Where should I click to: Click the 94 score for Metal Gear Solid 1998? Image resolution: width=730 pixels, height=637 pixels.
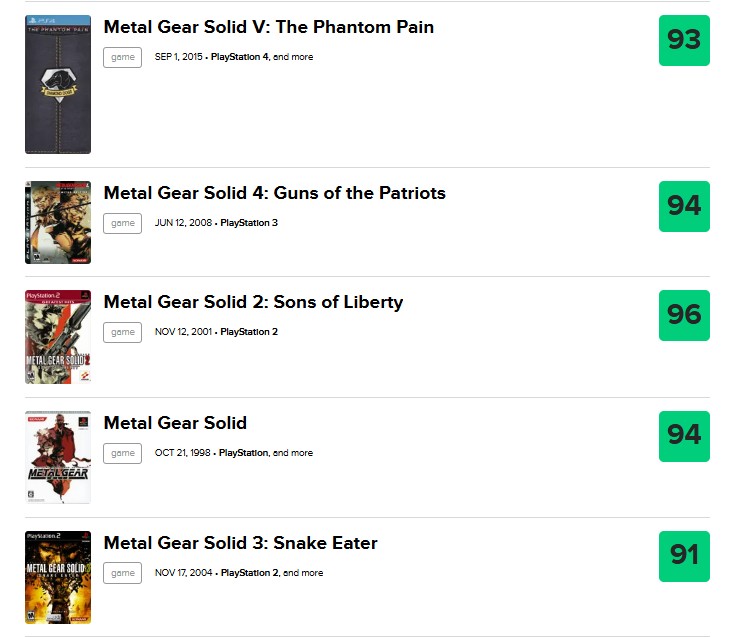click(x=684, y=436)
